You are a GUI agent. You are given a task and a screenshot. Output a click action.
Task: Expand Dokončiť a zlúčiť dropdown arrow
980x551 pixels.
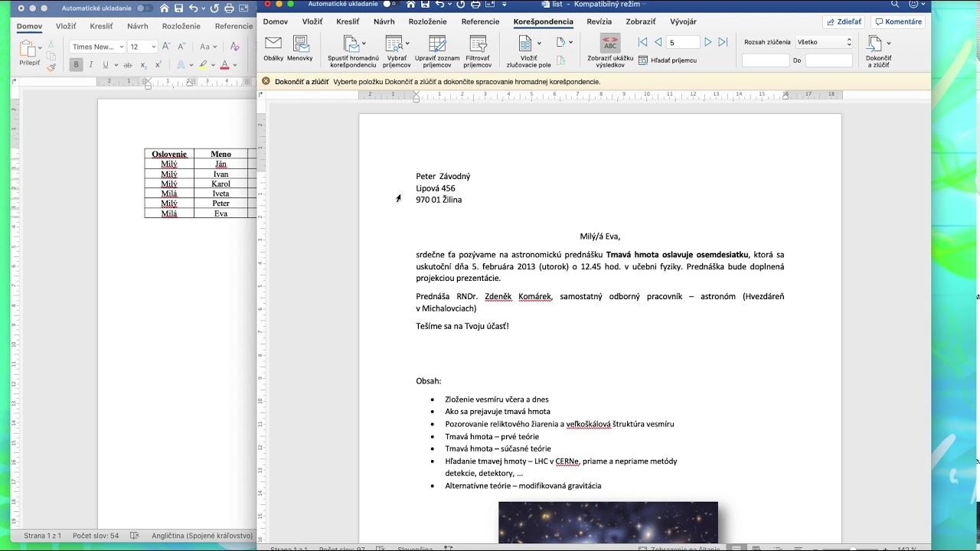point(889,43)
